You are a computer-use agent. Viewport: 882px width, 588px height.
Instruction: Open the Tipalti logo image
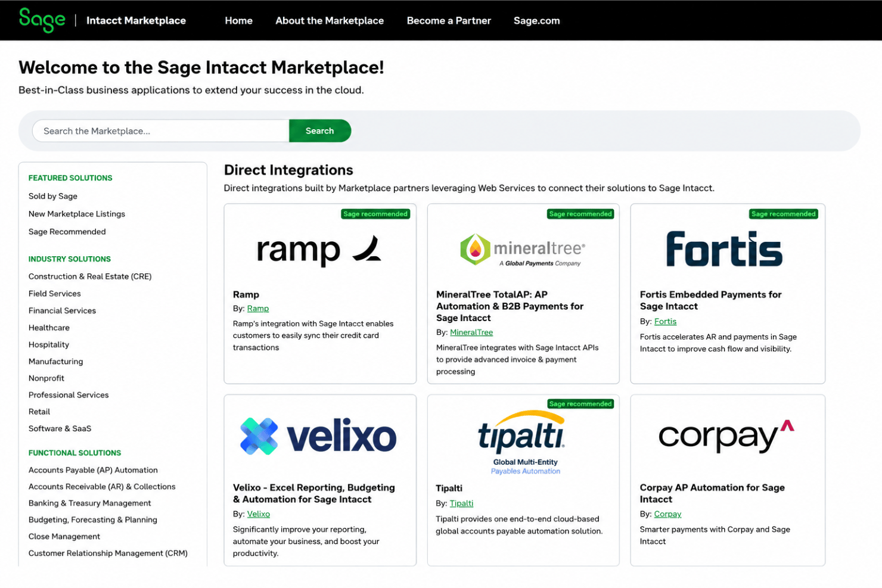pyautogui.click(x=523, y=442)
